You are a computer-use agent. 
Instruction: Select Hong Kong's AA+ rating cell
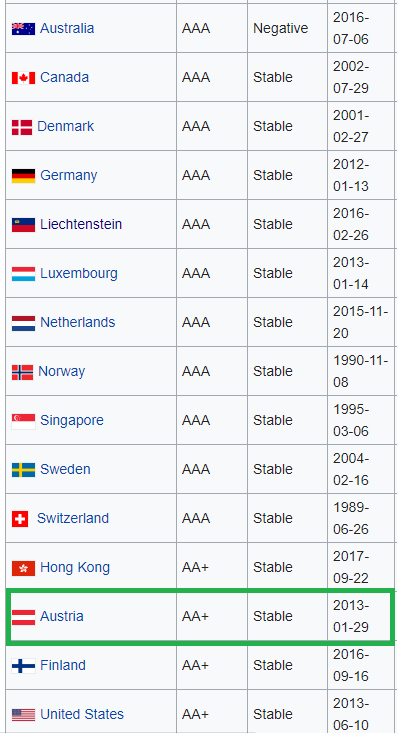coord(212,567)
